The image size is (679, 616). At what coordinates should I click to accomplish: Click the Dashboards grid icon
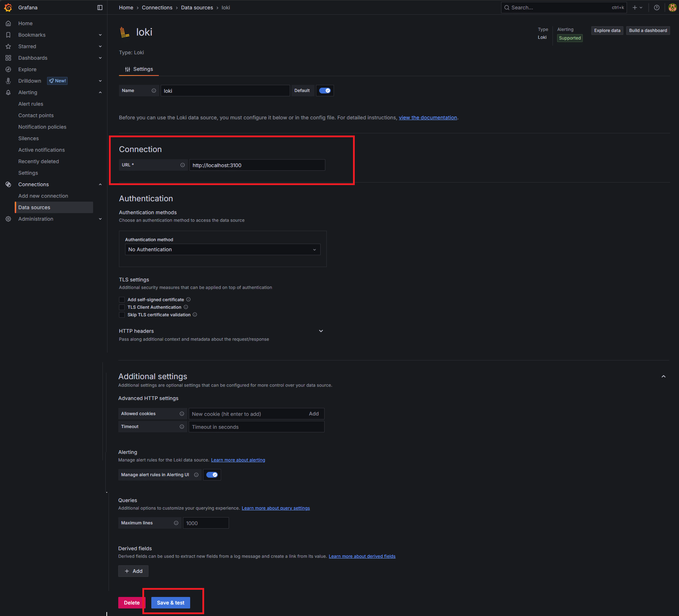(8, 58)
